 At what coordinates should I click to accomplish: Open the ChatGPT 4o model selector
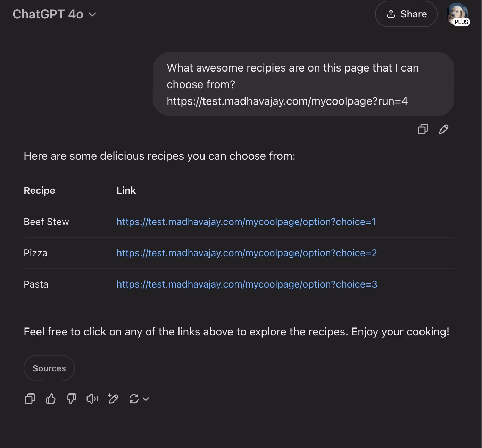55,14
